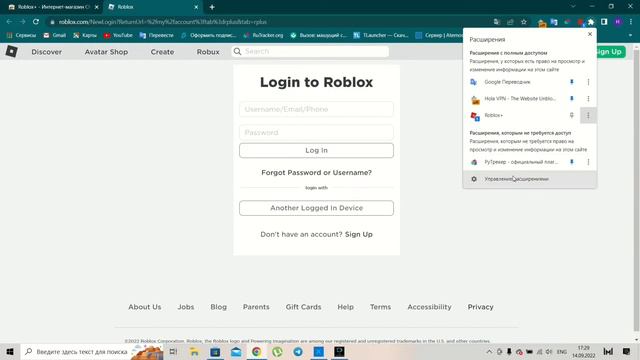Open RuTracker.org bookmark

pos(263,36)
